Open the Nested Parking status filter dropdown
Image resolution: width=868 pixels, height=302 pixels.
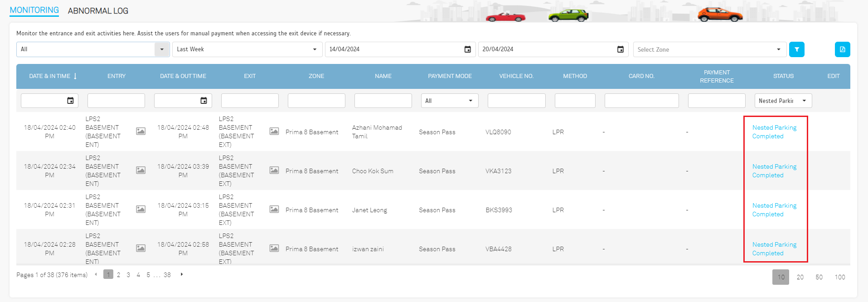click(804, 101)
